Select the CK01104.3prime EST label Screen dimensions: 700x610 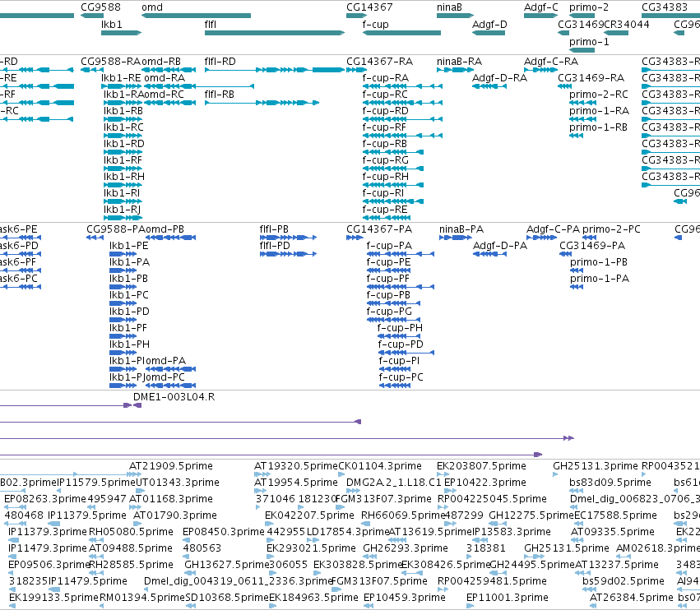pyautogui.click(x=380, y=466)
